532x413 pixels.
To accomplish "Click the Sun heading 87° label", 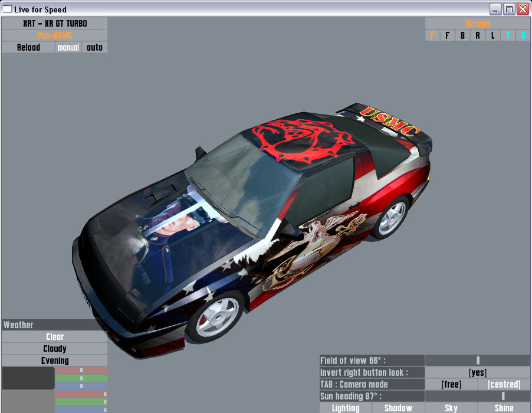I will click(372, 396).
